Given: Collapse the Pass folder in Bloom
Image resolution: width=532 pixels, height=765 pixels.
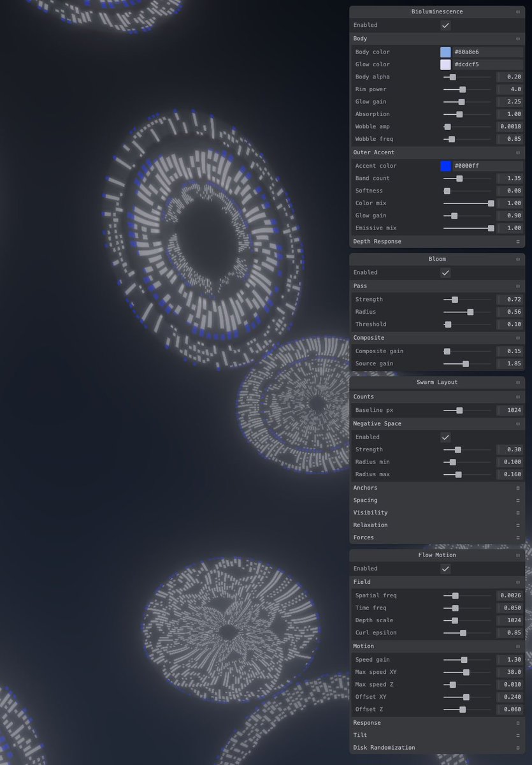Looking at the screenshot, I should (437, 286).
